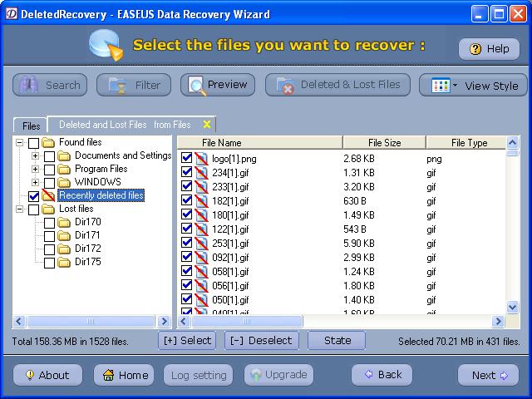Sort by File Name column header
Image resolution: width=532 pixels, height=399 pixels.
pos(260,142)
